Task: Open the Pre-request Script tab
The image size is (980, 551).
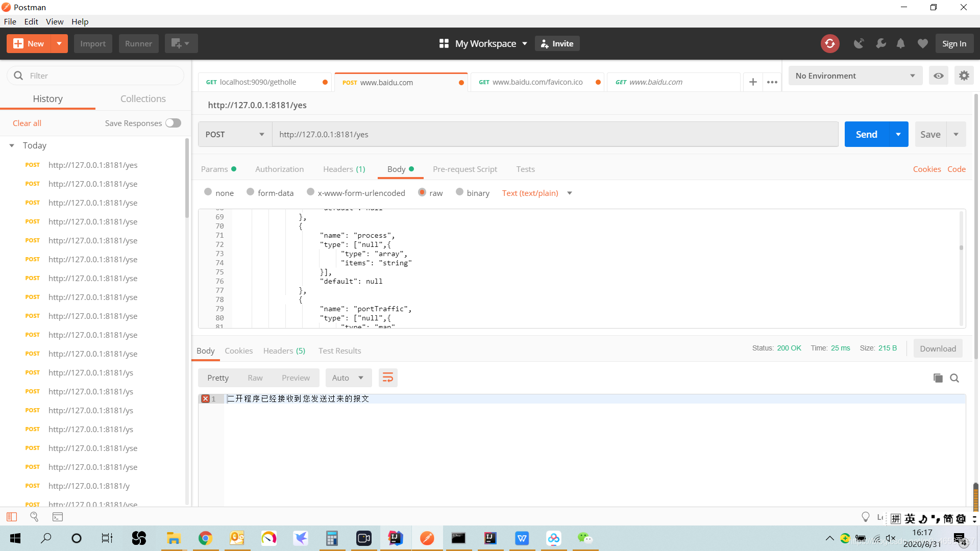Action: coord(464,169)
